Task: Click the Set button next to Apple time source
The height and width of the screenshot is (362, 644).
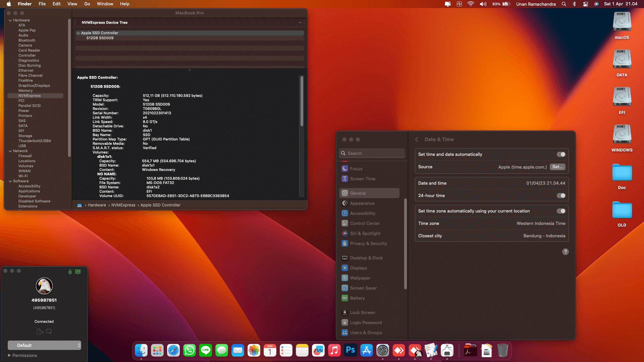Action: (x=557, y=167)
